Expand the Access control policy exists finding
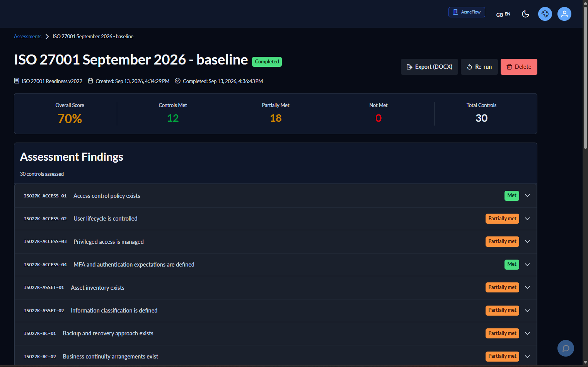Screen dimensions: 588x367 pos(276,196)
